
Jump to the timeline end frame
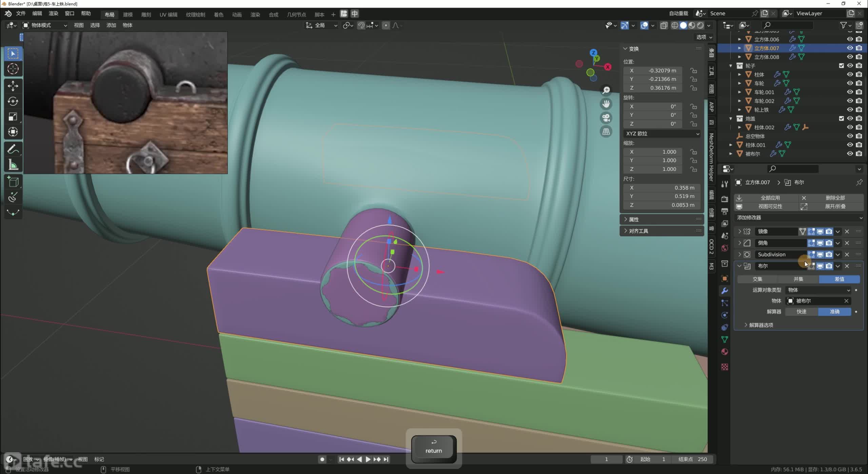386,459
